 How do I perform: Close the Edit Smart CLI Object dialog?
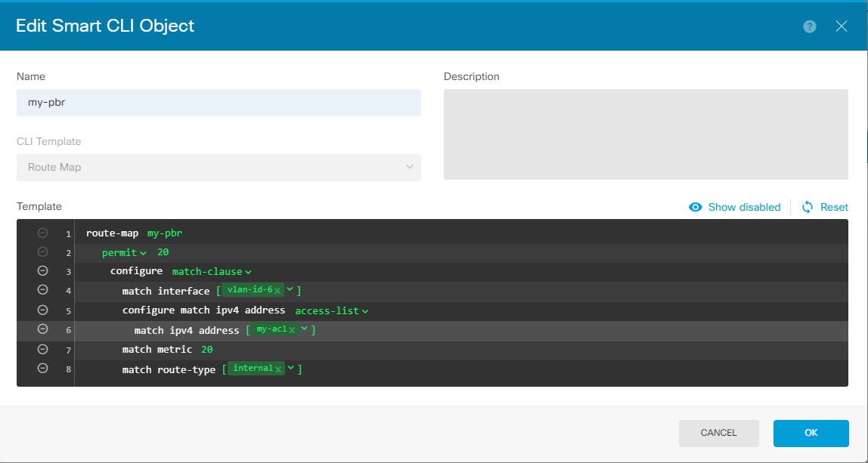point(842,26)
